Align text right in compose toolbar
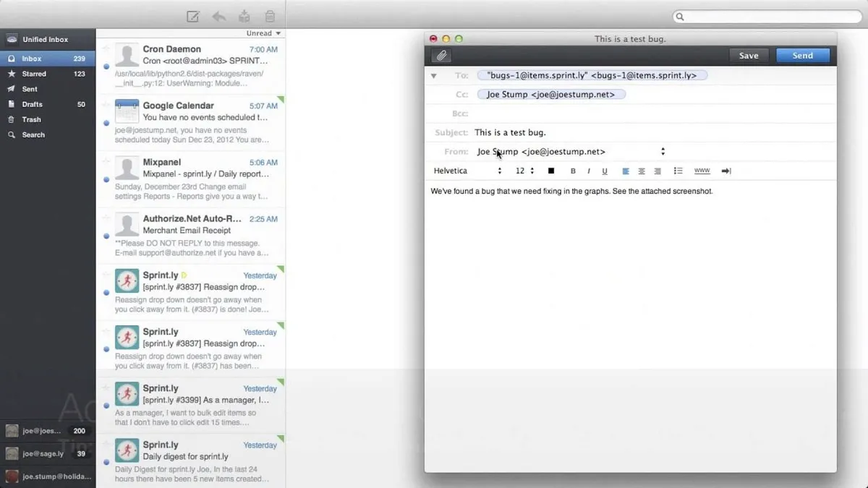 [x=658, y=171]
